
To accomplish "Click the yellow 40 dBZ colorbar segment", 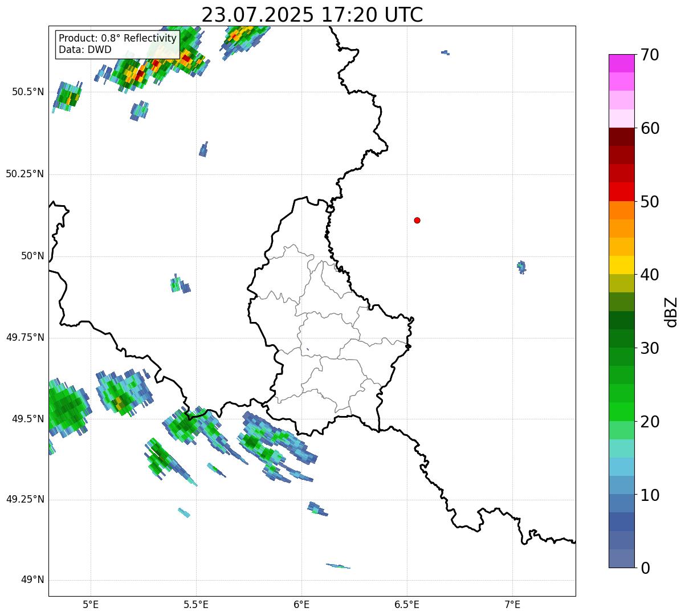I will coord(621,265).
